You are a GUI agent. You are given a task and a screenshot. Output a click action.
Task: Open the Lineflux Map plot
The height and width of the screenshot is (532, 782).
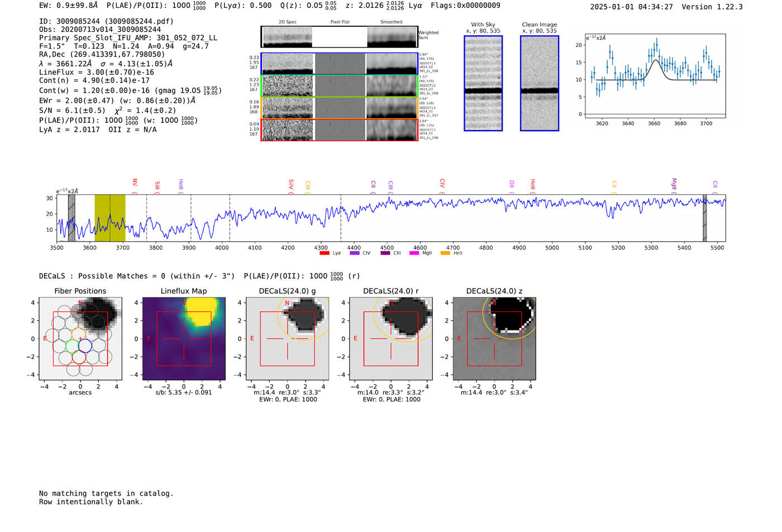tap(184, 338)
